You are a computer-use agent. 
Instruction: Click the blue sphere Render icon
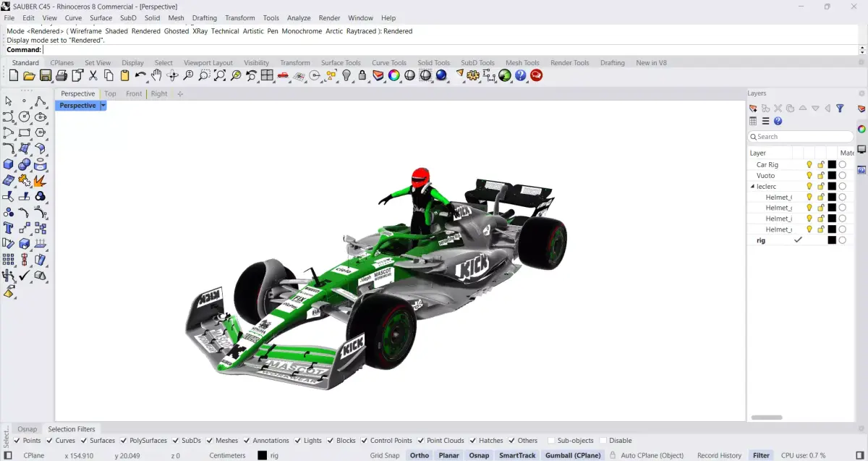441,75
